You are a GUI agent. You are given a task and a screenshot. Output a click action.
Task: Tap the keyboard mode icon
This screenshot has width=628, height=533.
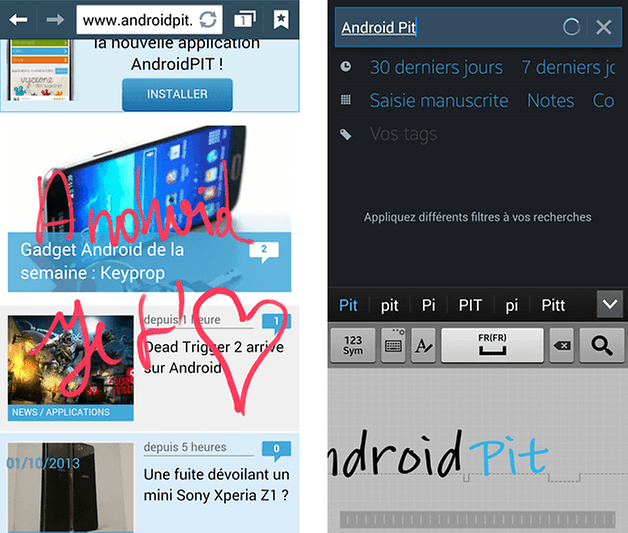[x=393, y=345]
